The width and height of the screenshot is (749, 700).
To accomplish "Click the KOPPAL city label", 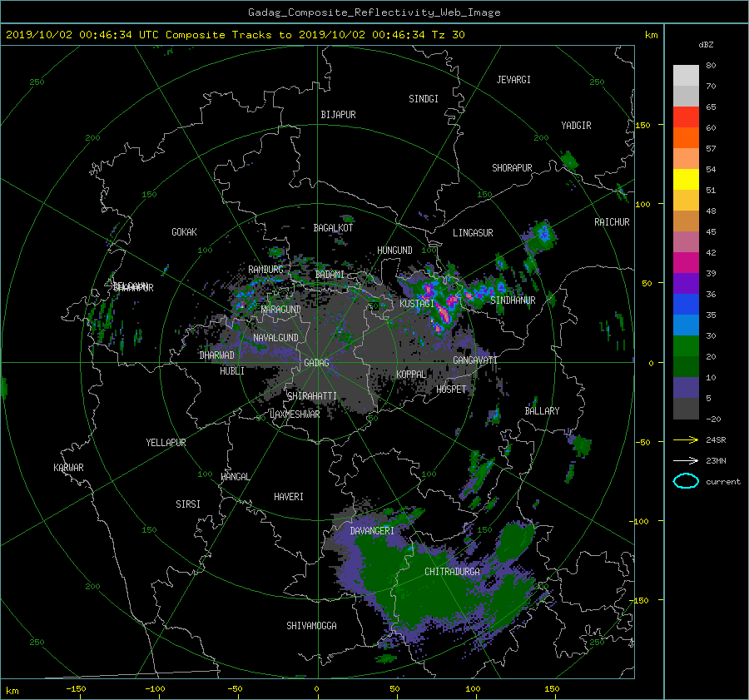I will pyautogui.click(x=411, y=375).
